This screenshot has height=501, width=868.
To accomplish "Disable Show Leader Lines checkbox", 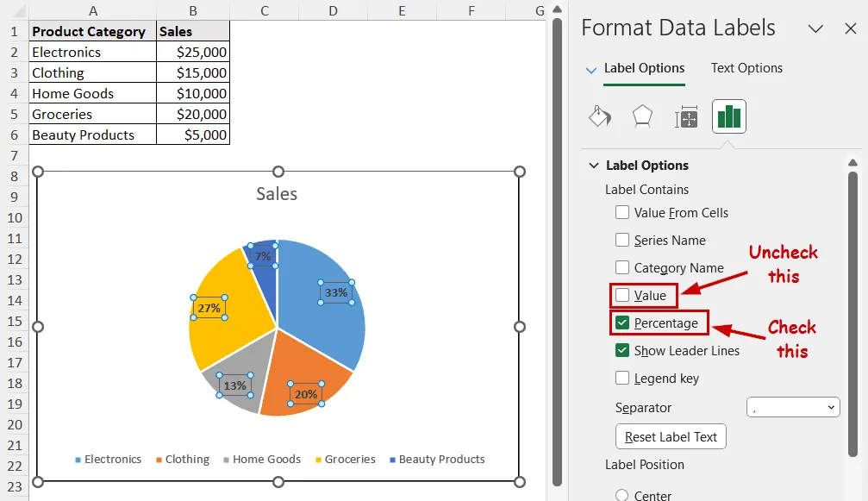I will [622, 350].
